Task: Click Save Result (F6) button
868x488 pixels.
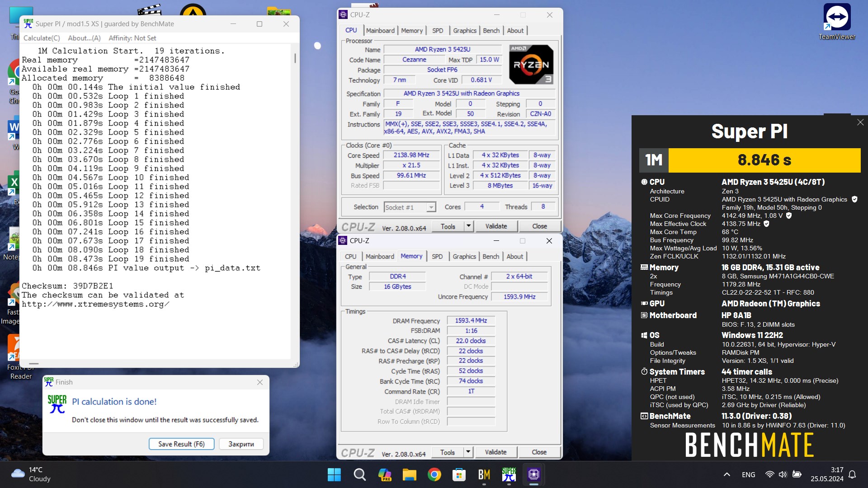Action: click(181, 444)
